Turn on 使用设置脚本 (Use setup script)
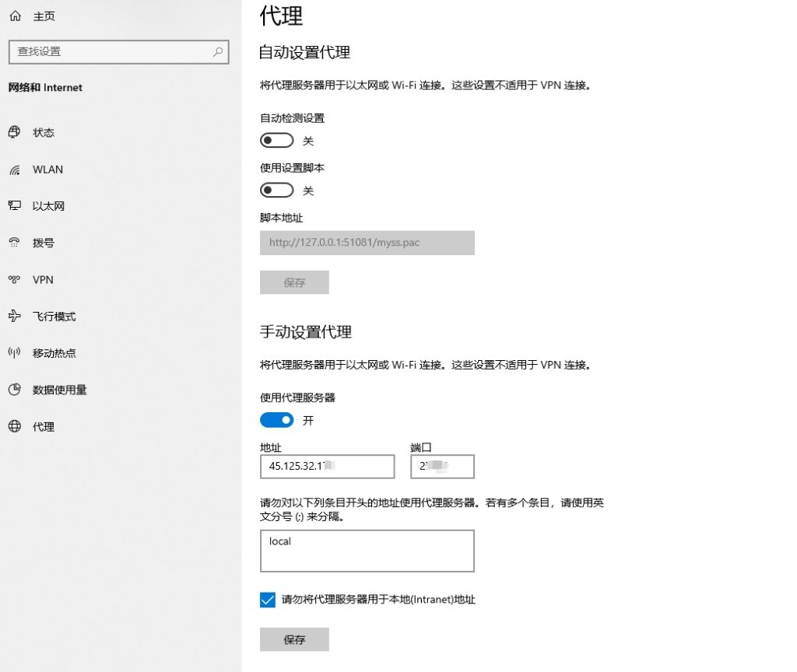Screen dimensions: 797x672 coord(276,190)
